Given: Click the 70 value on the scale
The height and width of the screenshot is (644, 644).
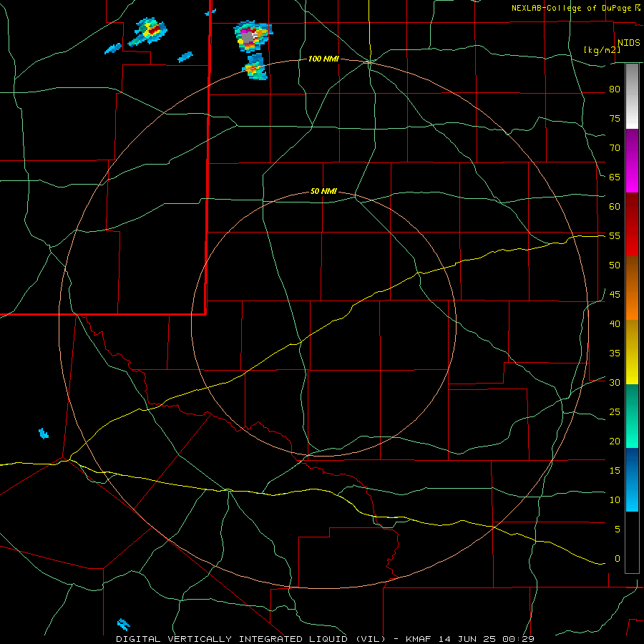Looking at the screenshot, I should click(615, 148).
